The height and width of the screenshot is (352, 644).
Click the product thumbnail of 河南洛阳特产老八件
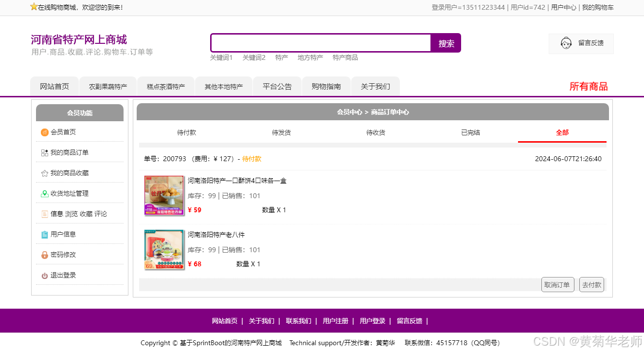164,249
